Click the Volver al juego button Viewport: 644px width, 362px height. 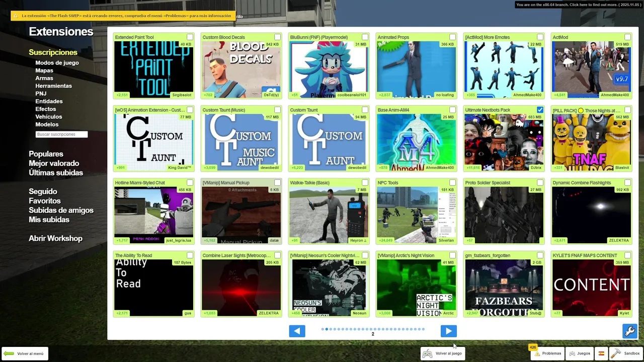(442, 353)
